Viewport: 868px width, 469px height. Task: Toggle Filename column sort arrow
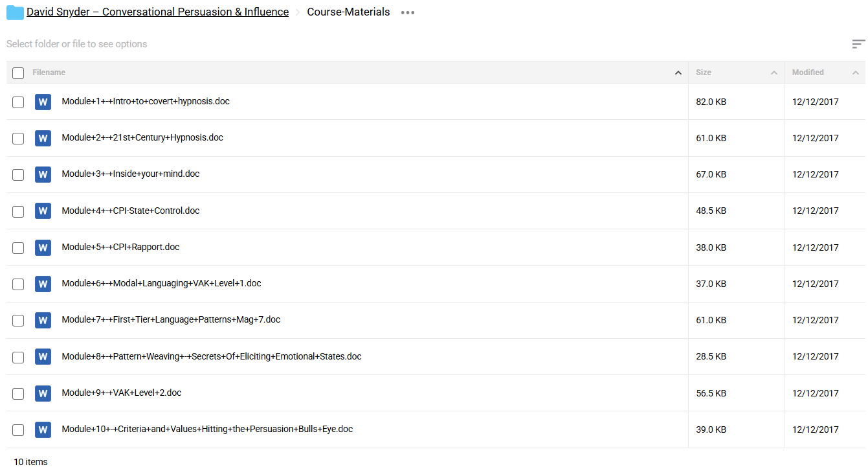coord(678,73)
